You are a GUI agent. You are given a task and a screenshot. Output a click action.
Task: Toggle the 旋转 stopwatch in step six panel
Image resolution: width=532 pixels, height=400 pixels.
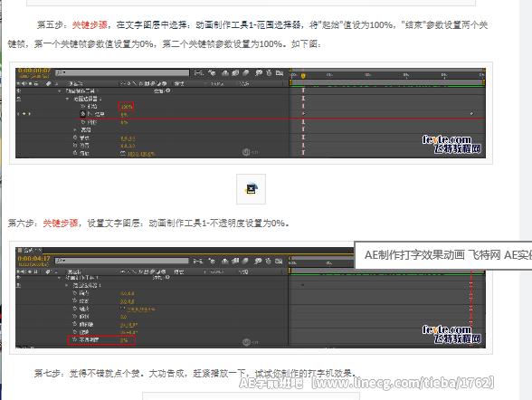coord(75,332)
